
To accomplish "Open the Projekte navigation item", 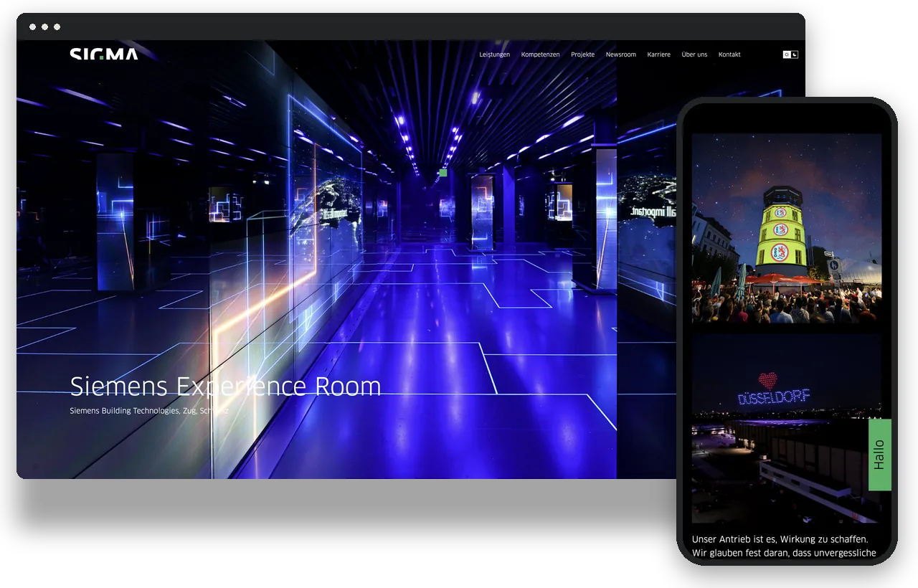I will click(583, 54).
